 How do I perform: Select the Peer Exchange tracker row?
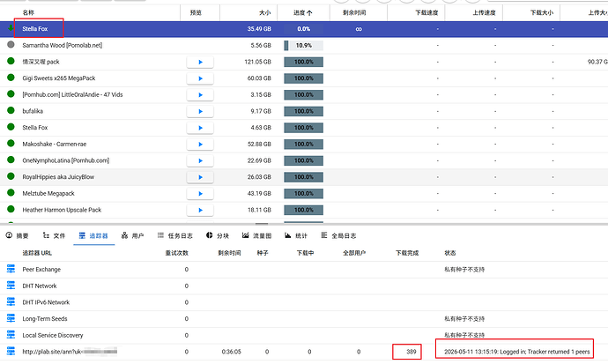(x=304, y=270)
